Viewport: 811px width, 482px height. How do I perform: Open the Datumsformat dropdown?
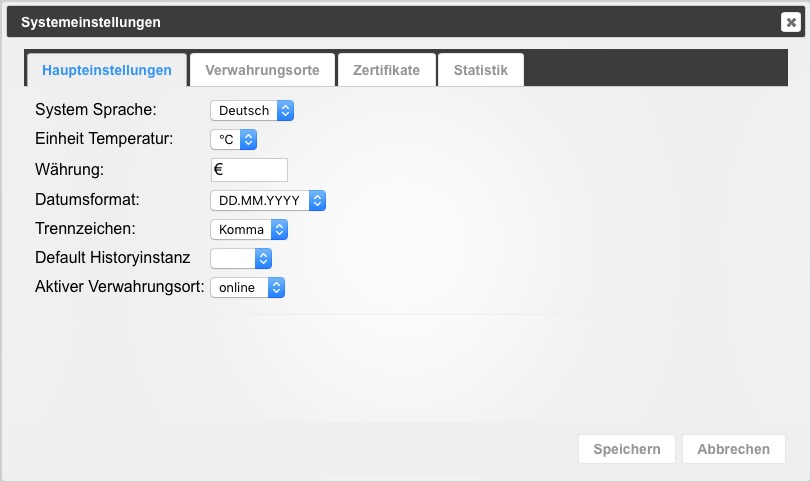(268, 201)
